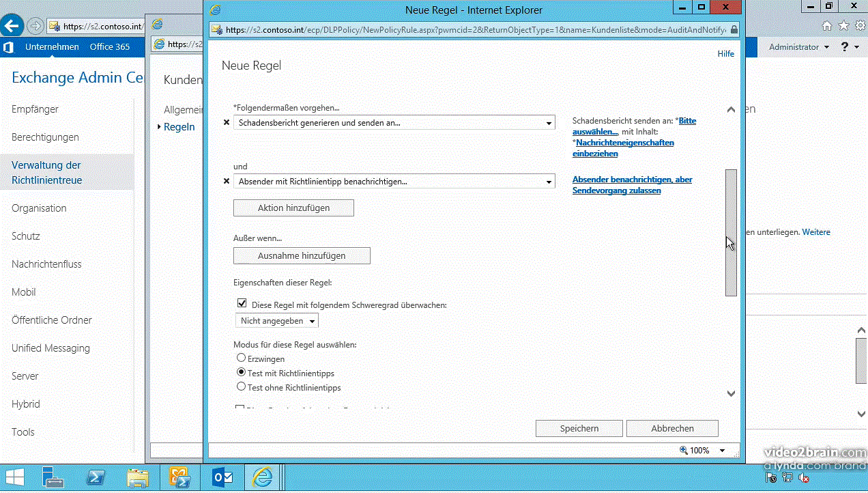
Task: Open the main browser gear Tools icon
Action: [859, 26]
